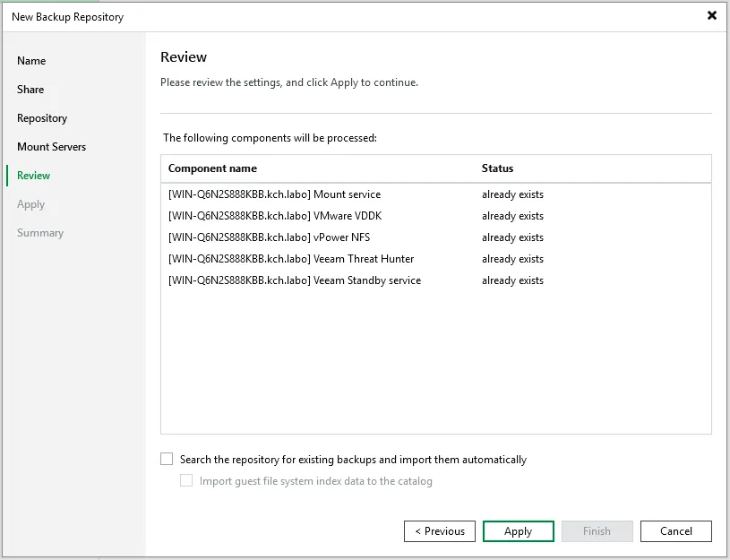Select the VMware VDDK component row
Image resolution: width=730 pixels, height=560 pixels.
[x=274, y=216]
